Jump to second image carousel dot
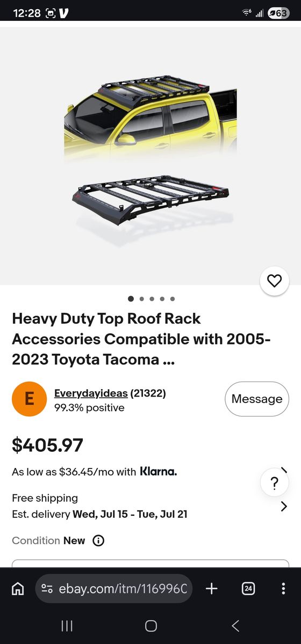Image resolution: width=301 pixels, height=644 pixels. coord(141,299)
